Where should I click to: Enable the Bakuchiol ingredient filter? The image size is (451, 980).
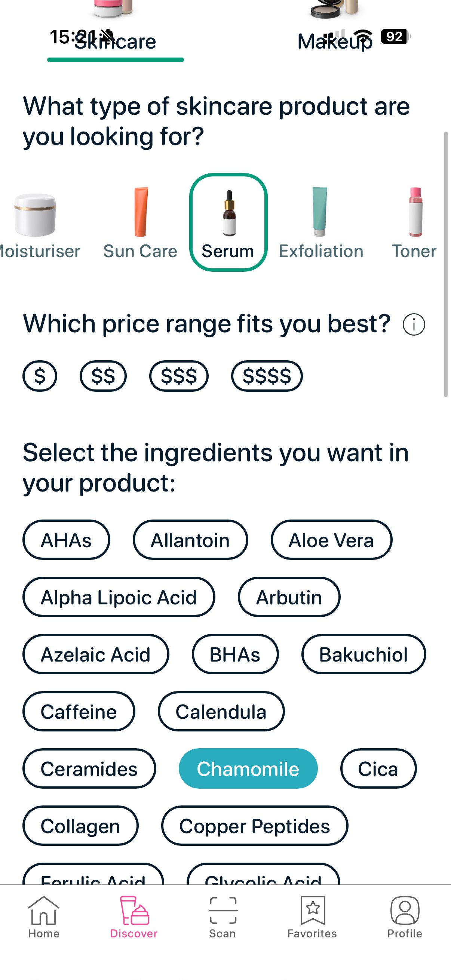tap(363, 654)
